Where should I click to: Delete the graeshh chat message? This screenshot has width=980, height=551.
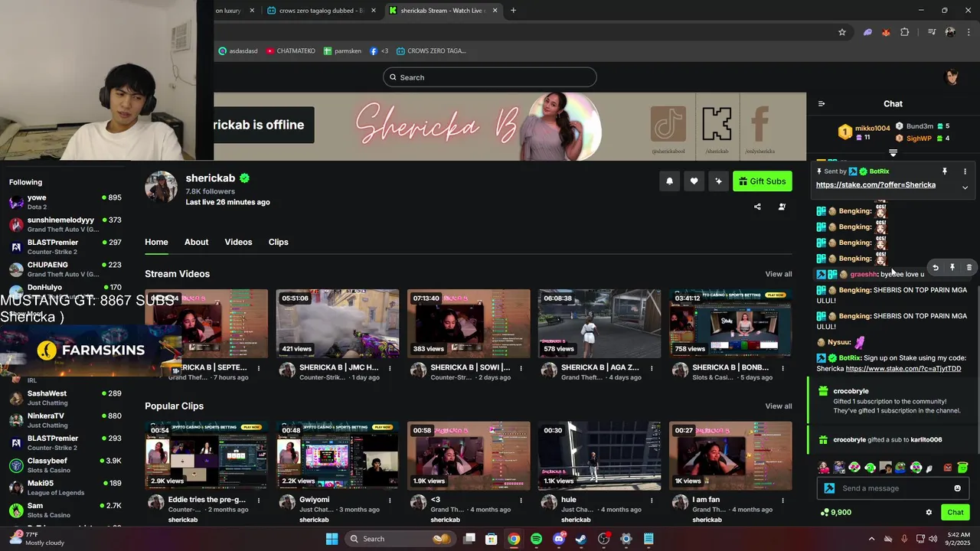coord(969,268)
